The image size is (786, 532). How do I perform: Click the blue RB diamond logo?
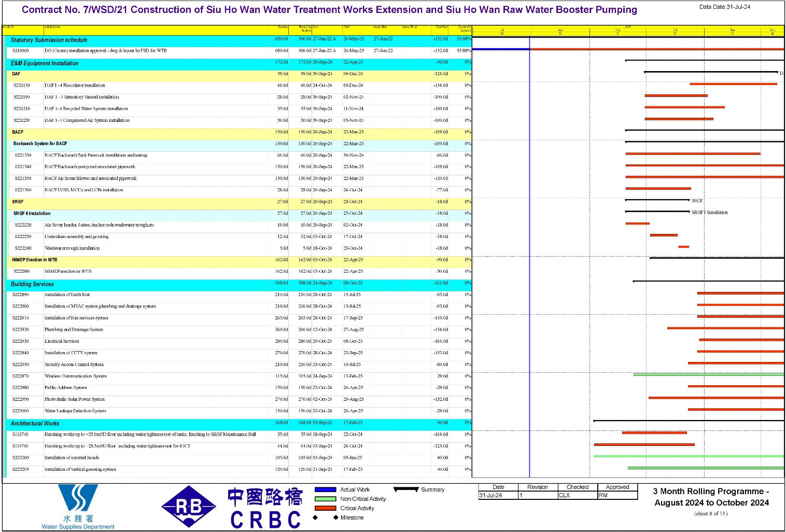pyautogui.click(x=189, y=507)
